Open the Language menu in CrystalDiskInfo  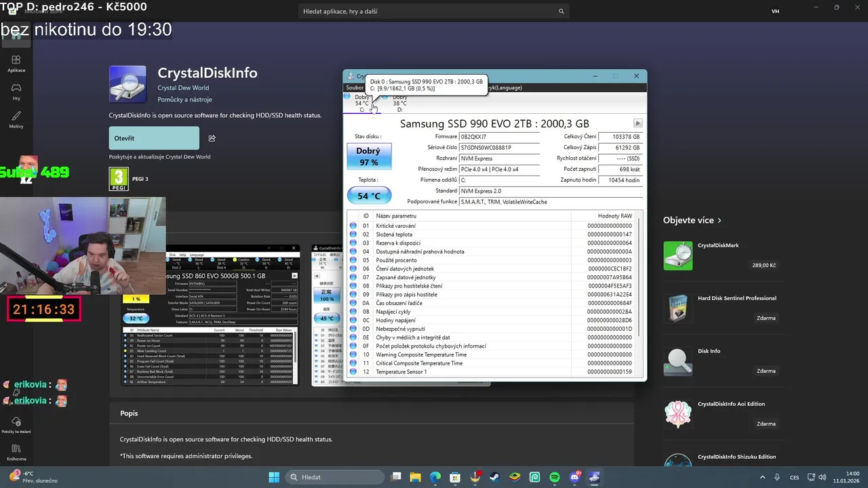[507, 87]
